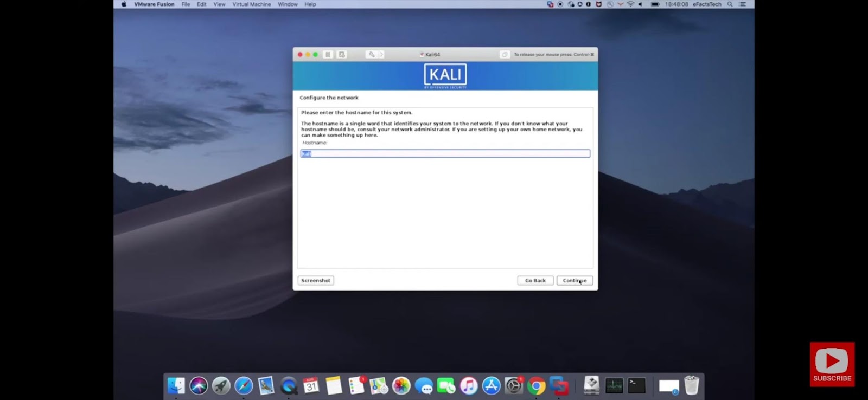
Task: Open the disk installer icon in Dock
Action: [x=591, y=385]
